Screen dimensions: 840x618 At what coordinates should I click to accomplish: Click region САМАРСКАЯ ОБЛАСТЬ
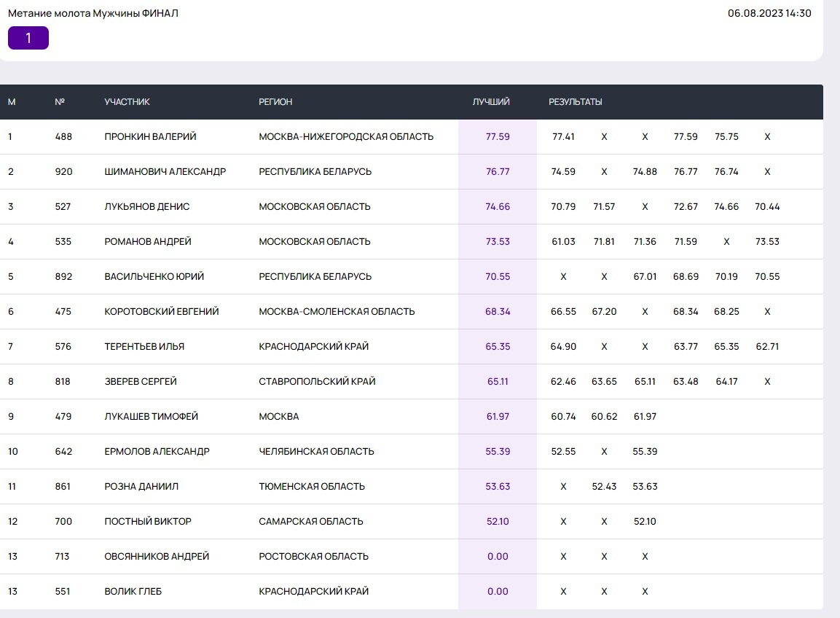coord(310,521)
